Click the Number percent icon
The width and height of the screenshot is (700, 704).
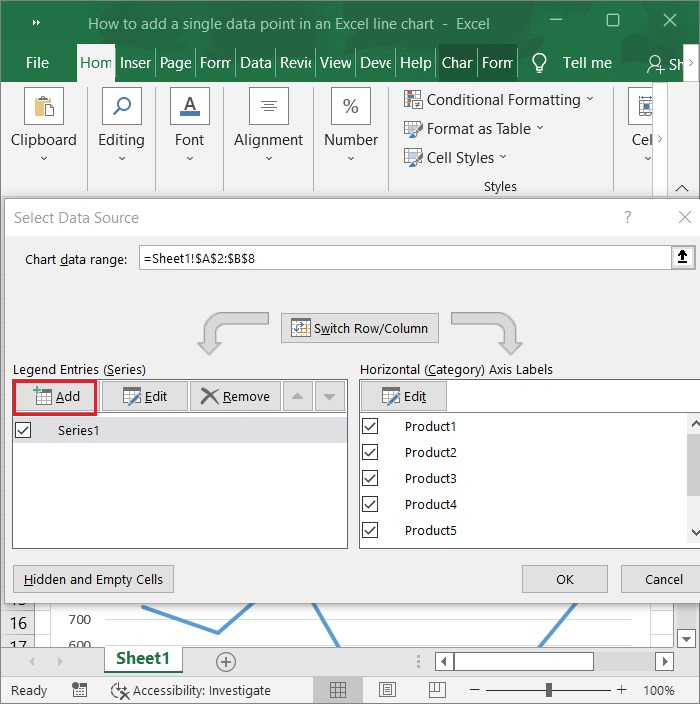tap(351, 106)
